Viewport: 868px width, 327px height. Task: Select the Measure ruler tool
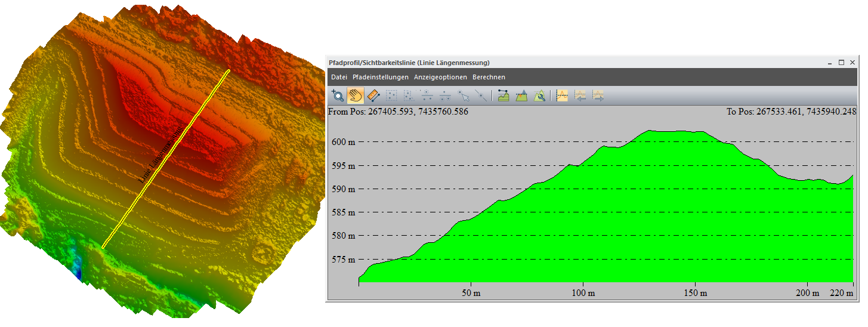(x=373, y=95)
